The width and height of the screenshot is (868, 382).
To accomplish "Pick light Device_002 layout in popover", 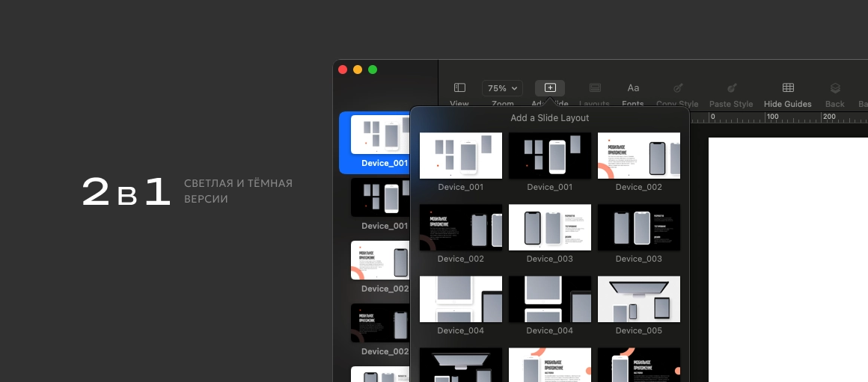I will [x=639, y=155].
